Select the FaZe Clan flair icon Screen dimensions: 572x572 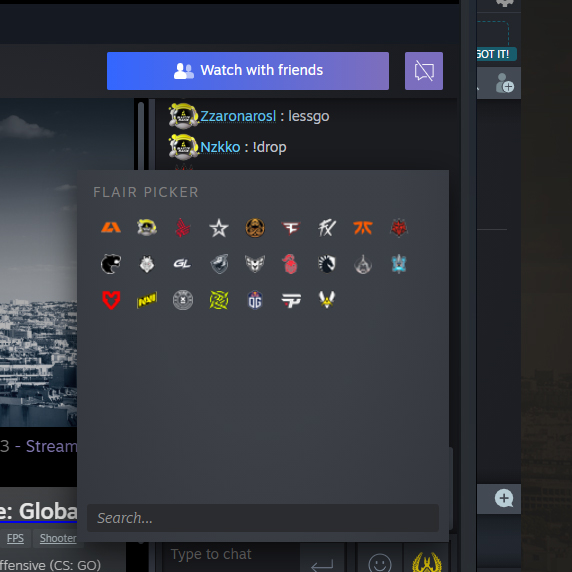(291, 228)
